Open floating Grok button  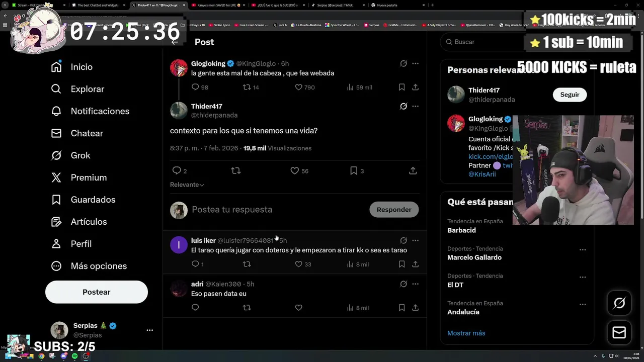point(619,303)
